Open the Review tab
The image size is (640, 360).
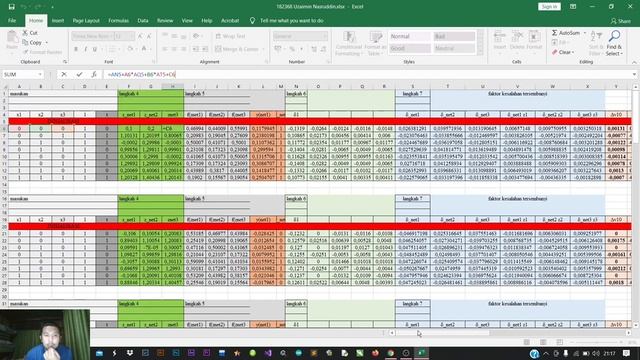[165, 20]
